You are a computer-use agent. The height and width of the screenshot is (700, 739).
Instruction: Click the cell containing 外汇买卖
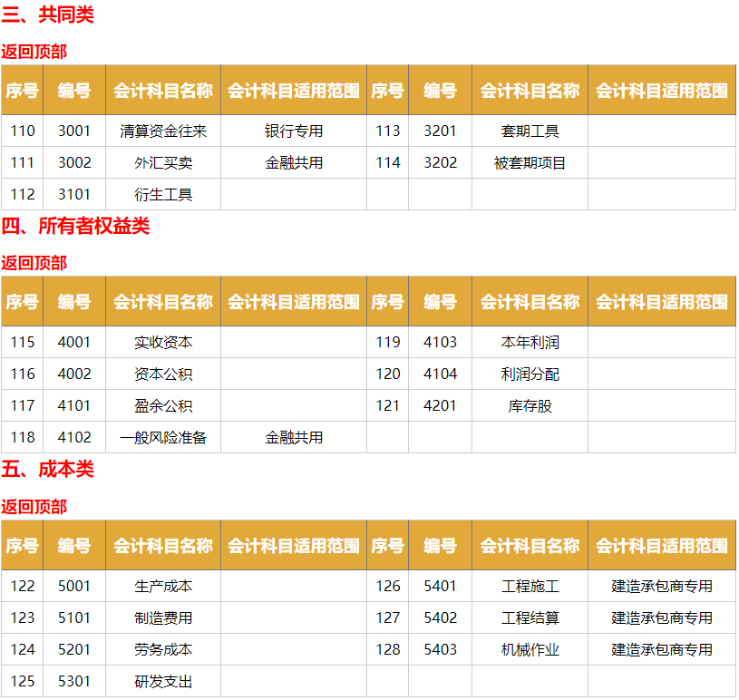coord(163,163)
